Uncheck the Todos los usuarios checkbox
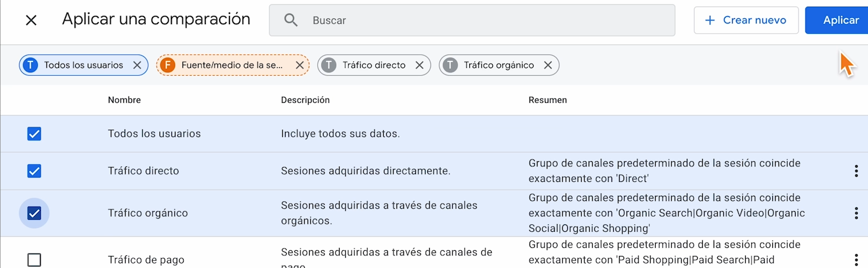Viewport: 868px width, 268px height. click(34, 134)
